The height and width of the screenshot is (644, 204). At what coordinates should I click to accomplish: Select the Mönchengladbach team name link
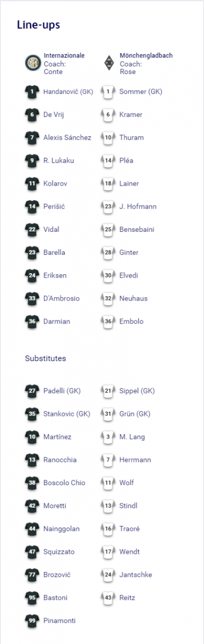146,56
